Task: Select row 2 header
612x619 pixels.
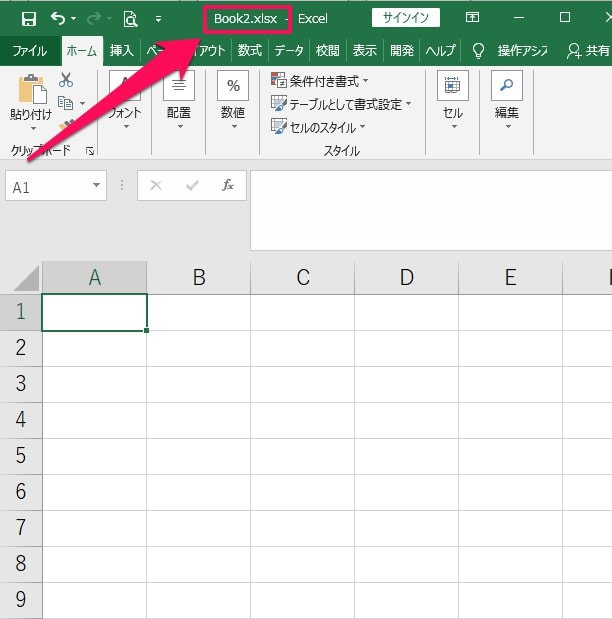Action: coord(21,349)
